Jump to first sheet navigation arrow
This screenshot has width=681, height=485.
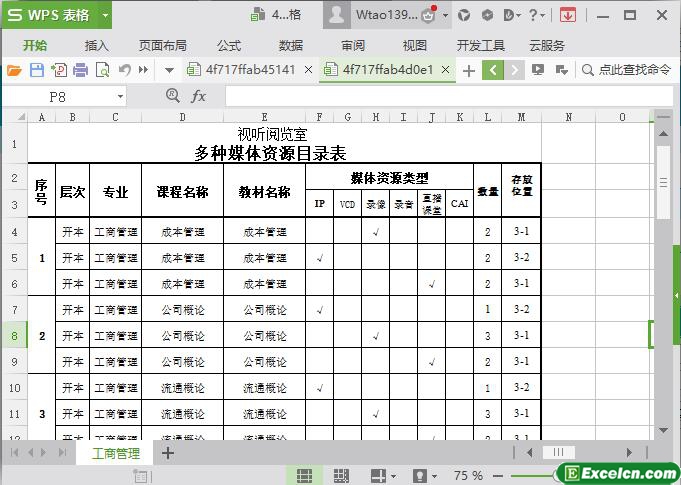pyautogui.click(x=14, y=452)
